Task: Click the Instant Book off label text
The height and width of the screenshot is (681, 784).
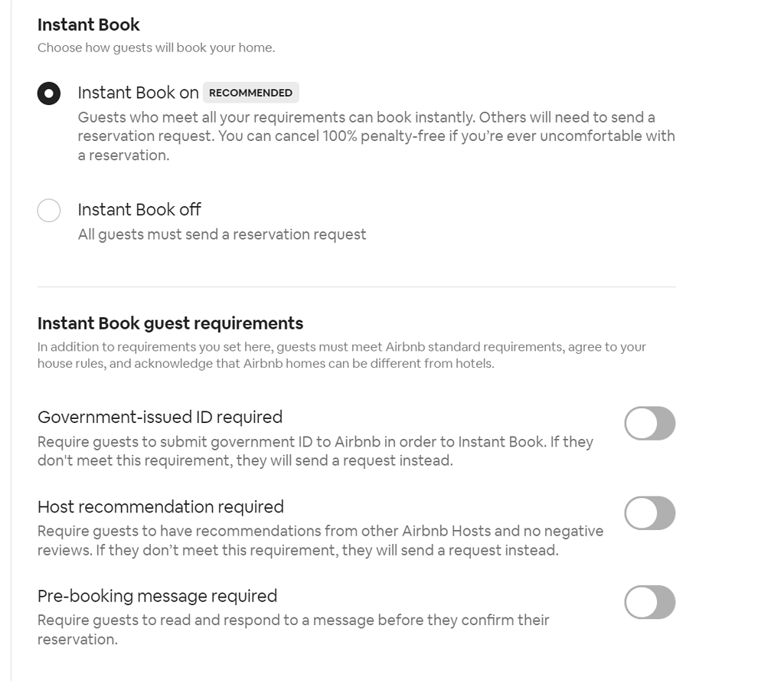Action: click(x=141, y=209)
